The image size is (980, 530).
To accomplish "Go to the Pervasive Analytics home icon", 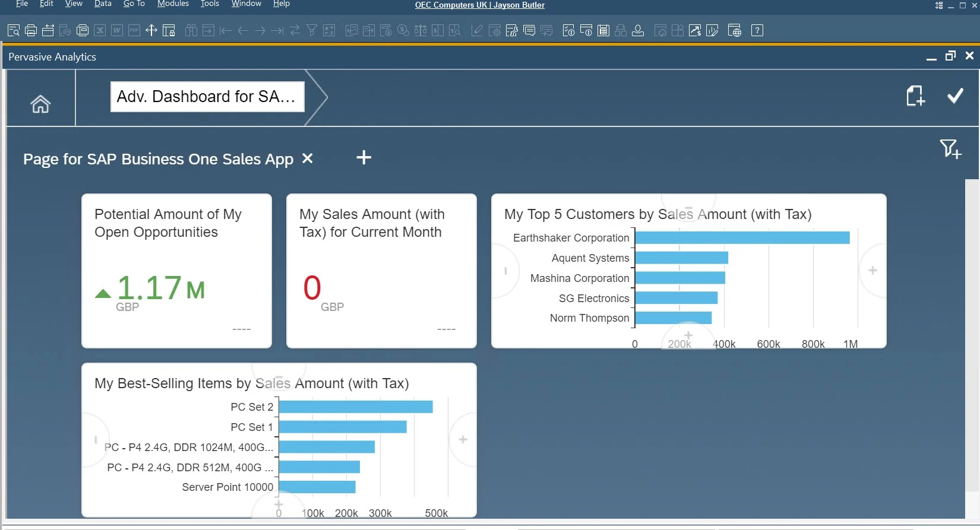I will pyautogui.click(x=40, y=104).
